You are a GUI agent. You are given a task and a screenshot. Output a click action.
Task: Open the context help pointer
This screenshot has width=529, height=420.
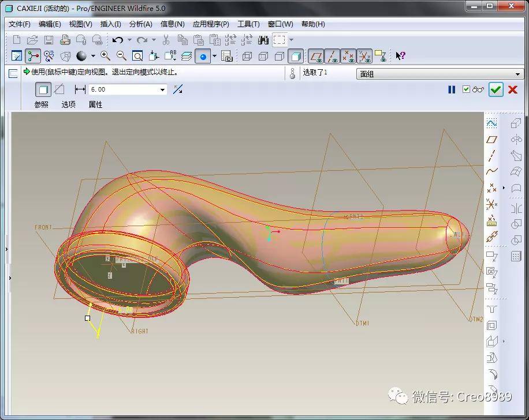400,55
